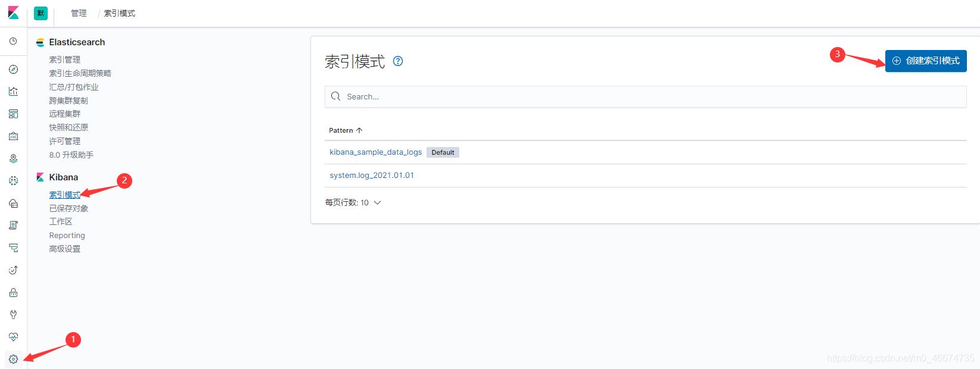Open Maps icon in sidebar
The height and width of the screenshot is (369, 980).
pos(13,159)
